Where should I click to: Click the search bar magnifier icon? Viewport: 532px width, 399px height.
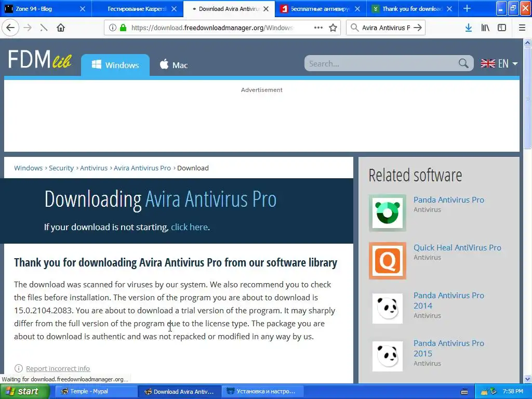tap(354, 28)
